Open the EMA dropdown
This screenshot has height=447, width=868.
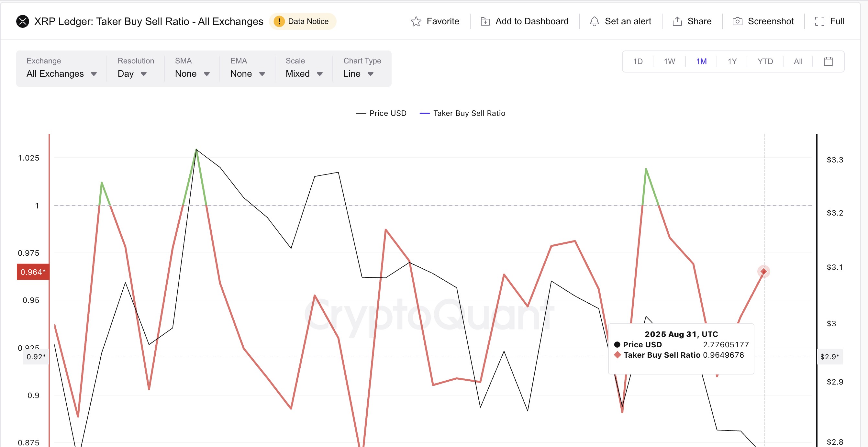pyautogui.click(x=247, y=68)
